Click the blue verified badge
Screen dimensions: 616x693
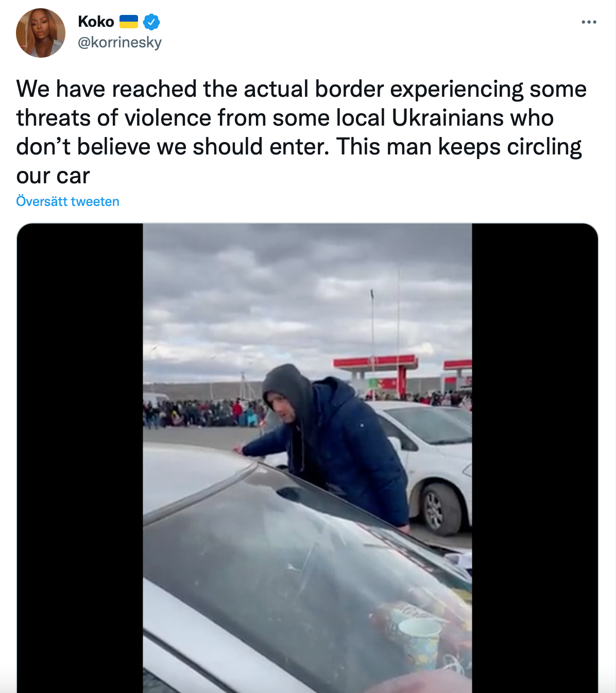(151, 22)
